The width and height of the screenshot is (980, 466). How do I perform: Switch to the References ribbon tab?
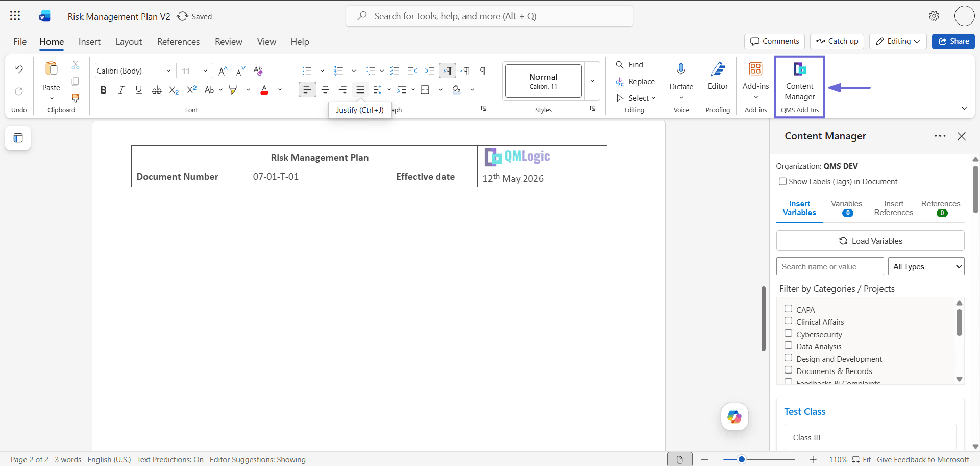[178, 42]
